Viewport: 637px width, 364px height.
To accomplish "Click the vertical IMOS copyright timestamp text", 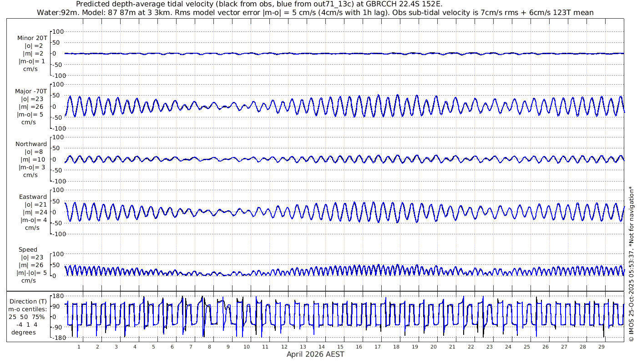I will point(631,264).
